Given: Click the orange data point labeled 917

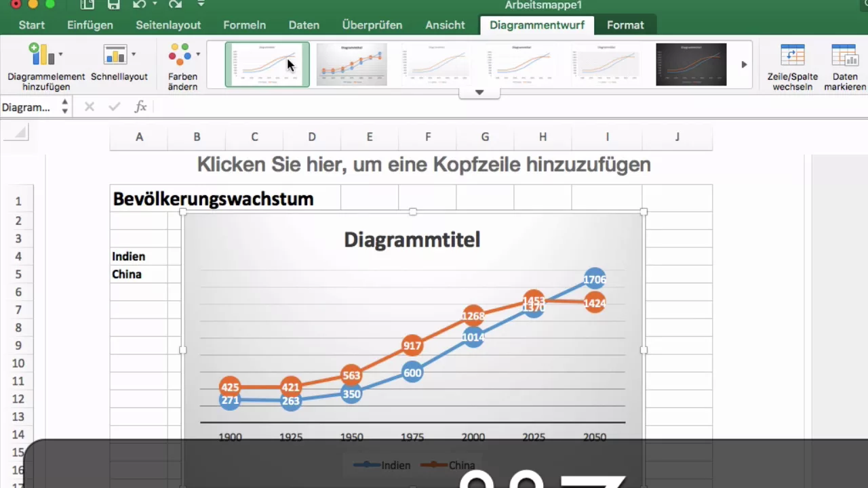Looking at the screenshot, I should tap(412, 345).
